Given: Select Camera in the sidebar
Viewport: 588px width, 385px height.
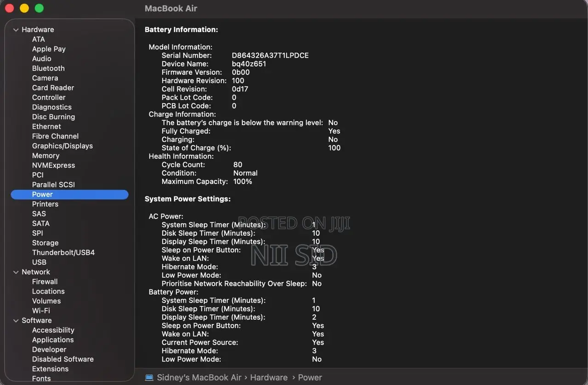Looking at the screenshot, I should (45, 78).
